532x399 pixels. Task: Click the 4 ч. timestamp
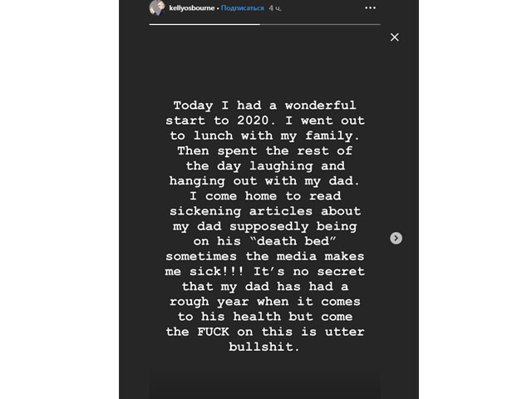click(x=275, y=7)
